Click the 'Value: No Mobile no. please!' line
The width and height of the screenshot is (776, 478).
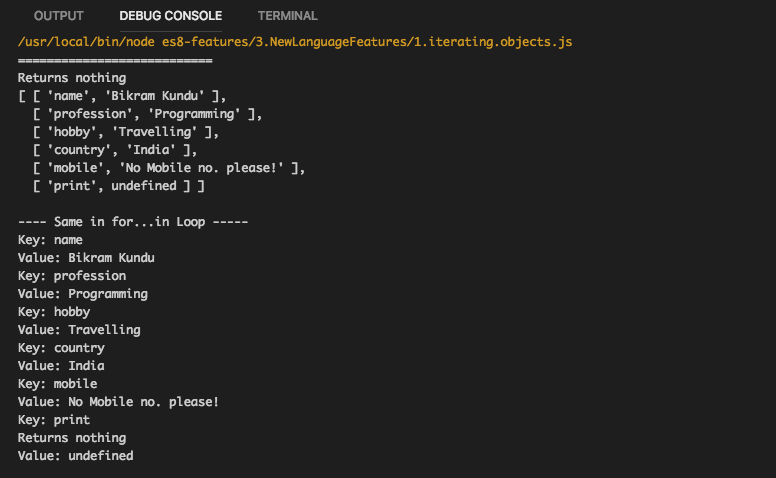click(x=118, y=402)
